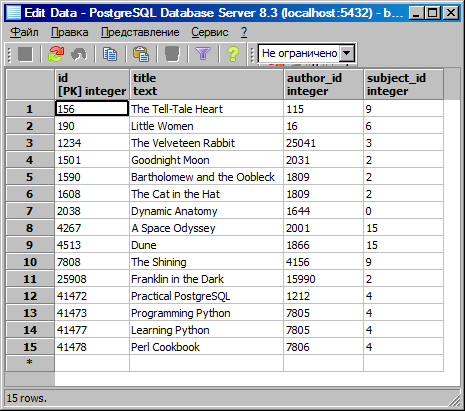Screen dimensions: 465x411
Task: Select row header number 1
Action: (30, 109)
